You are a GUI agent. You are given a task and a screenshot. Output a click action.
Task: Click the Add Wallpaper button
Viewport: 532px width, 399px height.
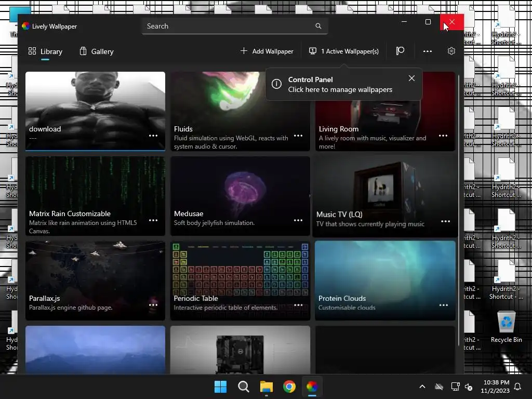click(x=267, y=51)
